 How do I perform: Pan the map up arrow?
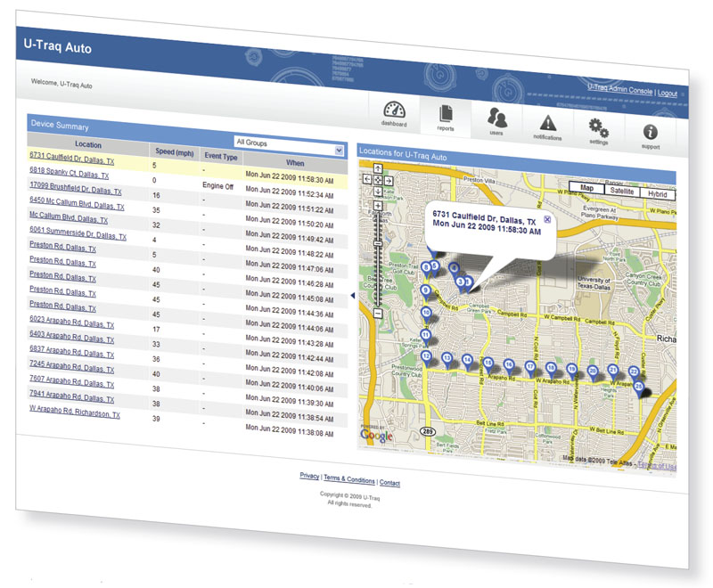tap(378, 168)
